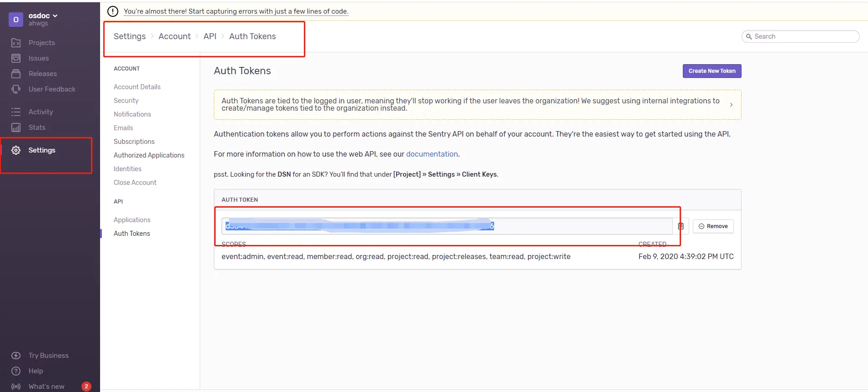The width and height of the screenshot is (868, 392).
Task: Open Close Account page
Action: pos(135,183)
